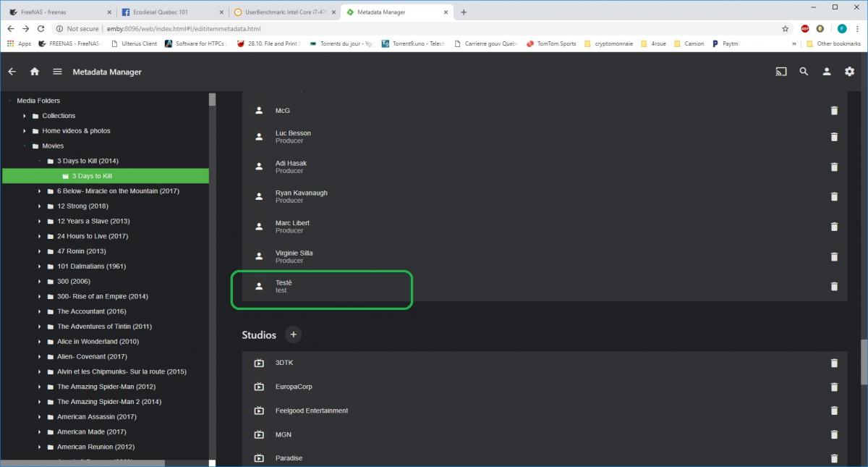Click the folder tree horizontal scrollbar
Viewport: 868px width, 467px height.
click(83, 463)
